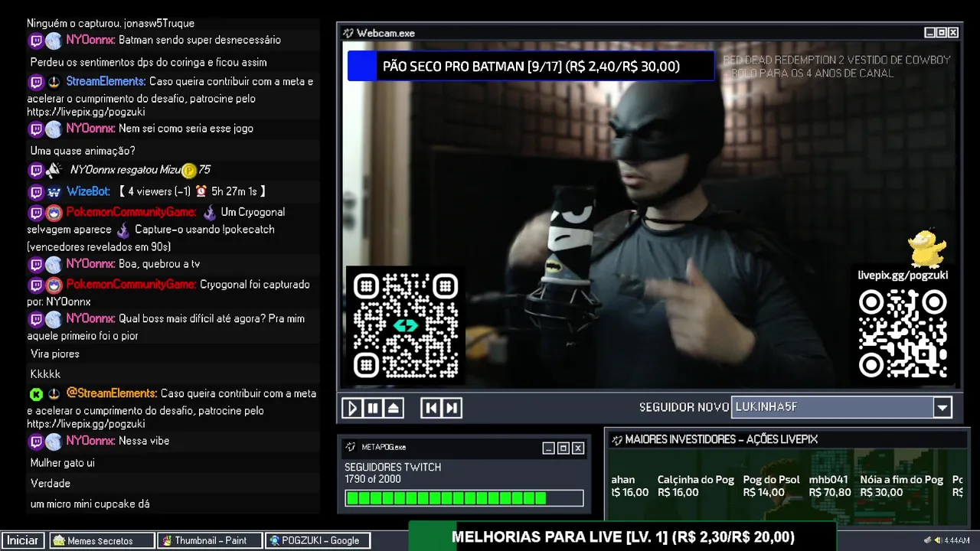The width and height of the screenshot is (980, 551).
Task: Click 'Nóia a fim do Pog' investor entry
Action: [x=902, y=486]
